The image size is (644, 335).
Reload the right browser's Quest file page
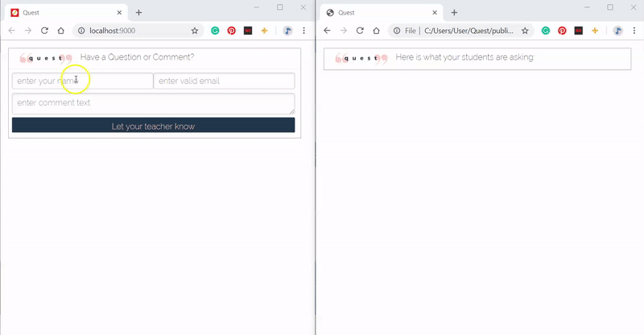tap(360, 31)
